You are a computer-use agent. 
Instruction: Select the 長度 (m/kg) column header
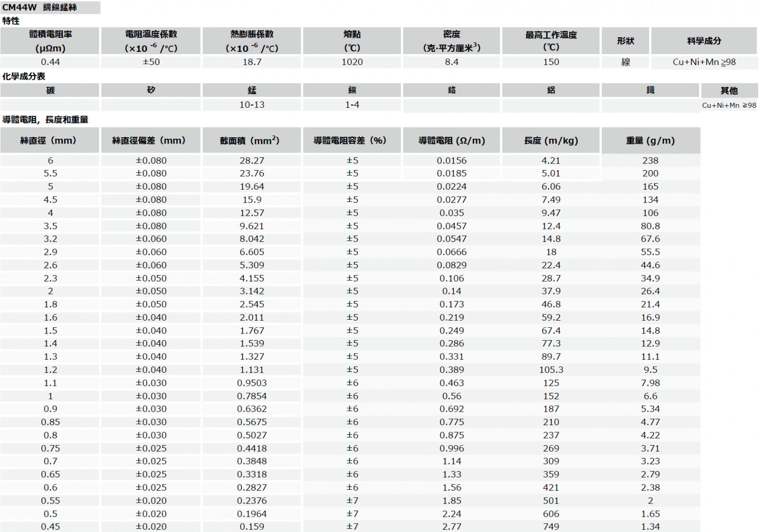pos(551,141)
